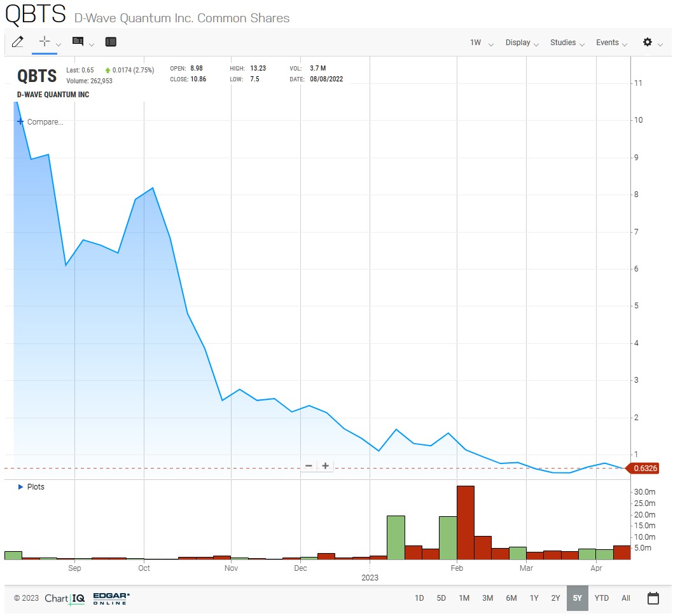
Task: Open the 1W interval dropdown
Action: (482, 43)
